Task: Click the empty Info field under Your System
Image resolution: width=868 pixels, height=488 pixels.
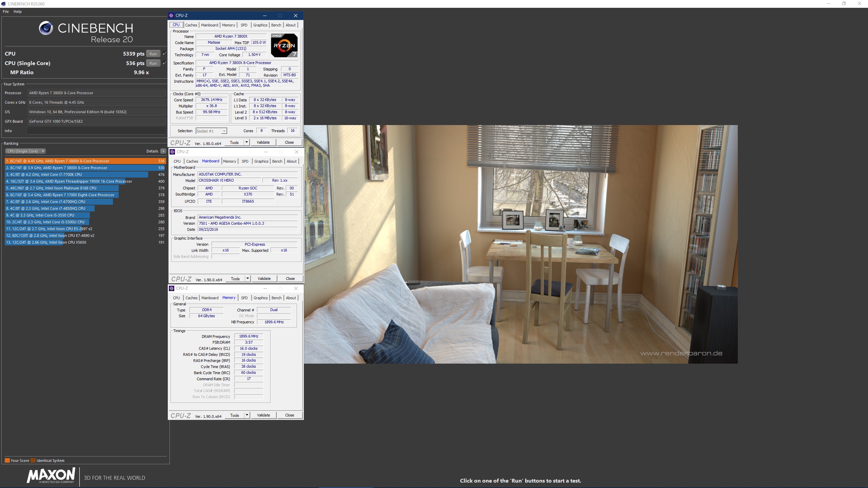Action: point(97,131)
